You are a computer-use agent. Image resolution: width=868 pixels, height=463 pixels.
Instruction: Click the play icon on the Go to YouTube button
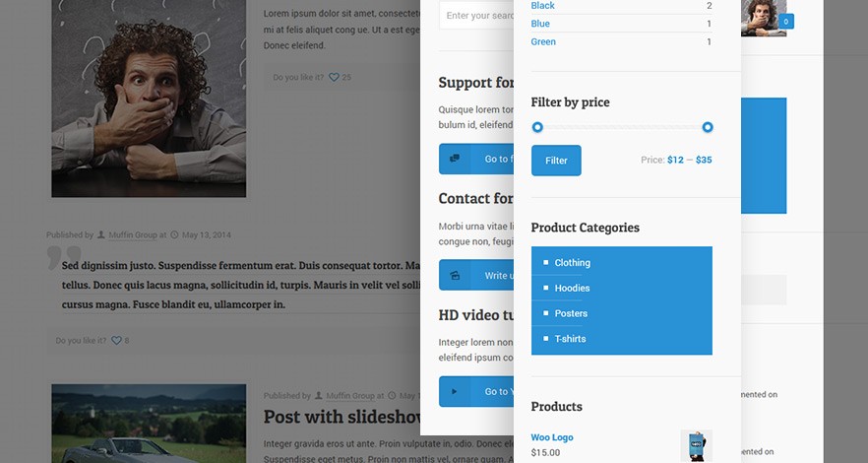tap(455, 391)
